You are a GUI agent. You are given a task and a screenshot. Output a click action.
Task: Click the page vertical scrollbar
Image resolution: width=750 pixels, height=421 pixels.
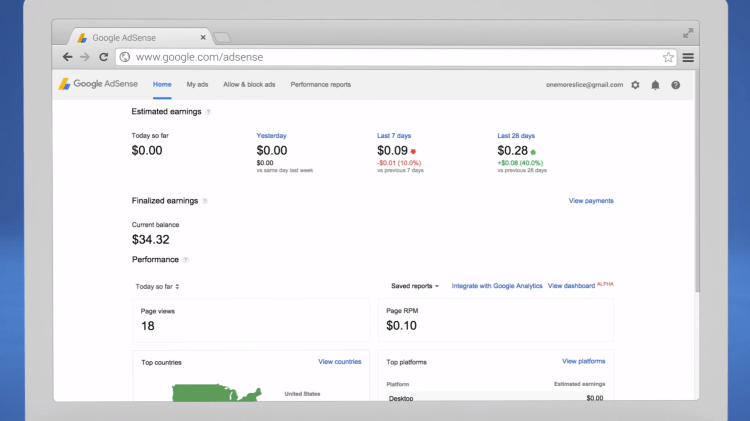tap(697, 182)
